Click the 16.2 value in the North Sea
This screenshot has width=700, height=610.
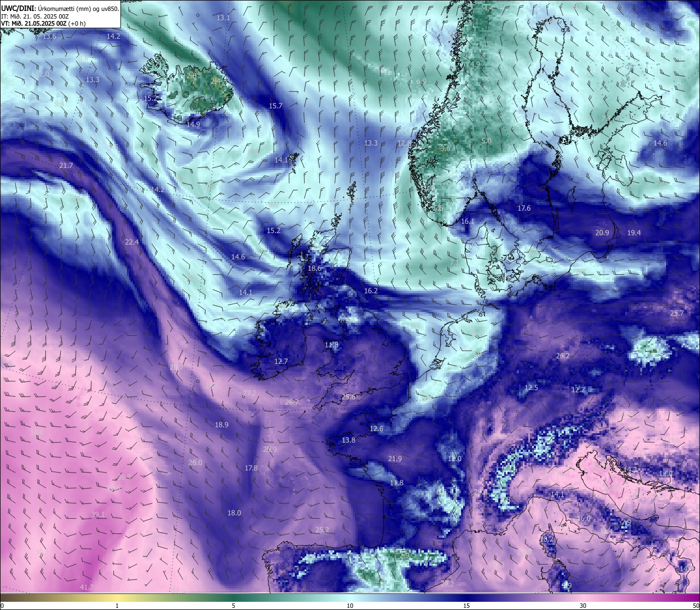[x=371, y=291]
